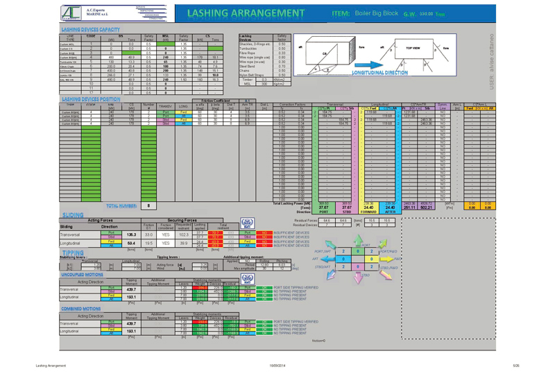Select the Transversal sliding force value 135.3
This screenshot has width=555, height=392.
(131, 235)
